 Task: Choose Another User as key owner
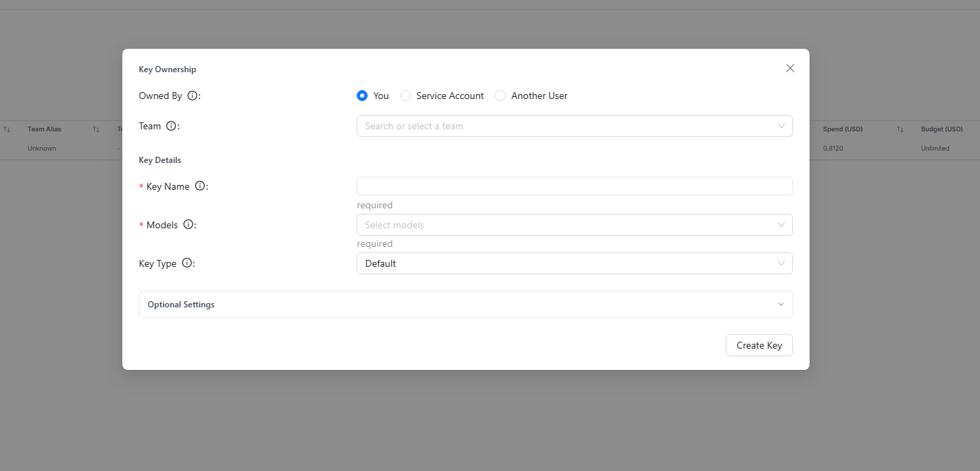(500, 96)
